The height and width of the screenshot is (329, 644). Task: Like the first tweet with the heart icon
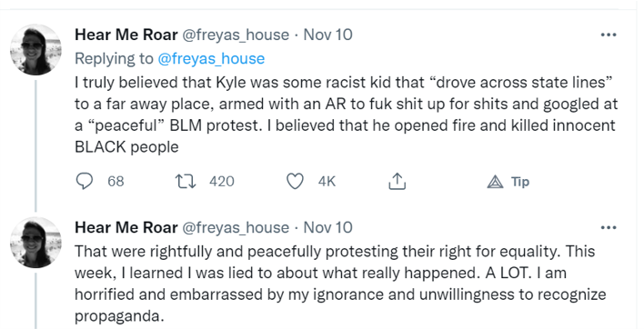(x=295, y=182)
